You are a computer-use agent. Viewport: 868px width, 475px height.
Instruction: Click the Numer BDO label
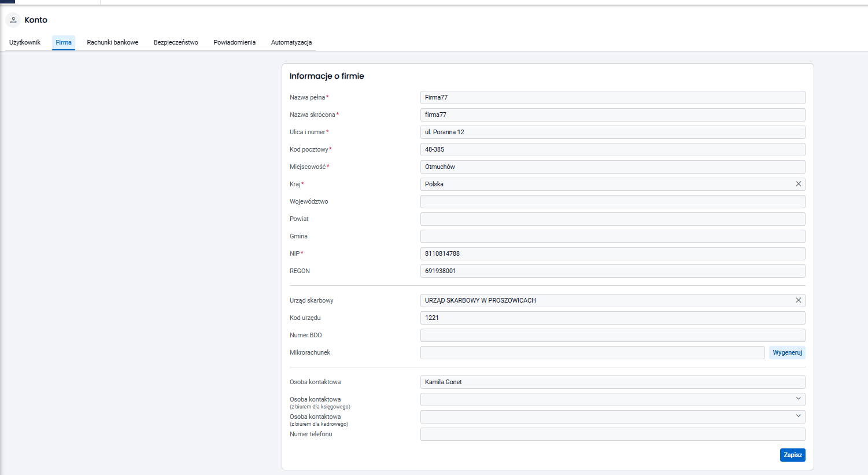(306, 335)
